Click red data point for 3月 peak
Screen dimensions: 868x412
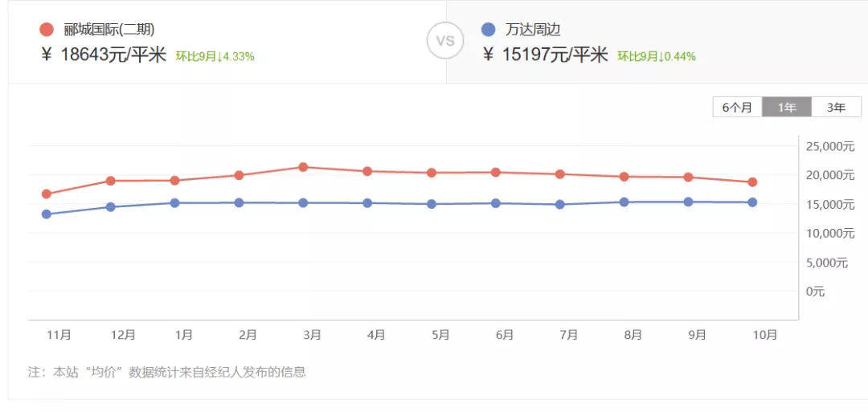click(x=303, y=167)
